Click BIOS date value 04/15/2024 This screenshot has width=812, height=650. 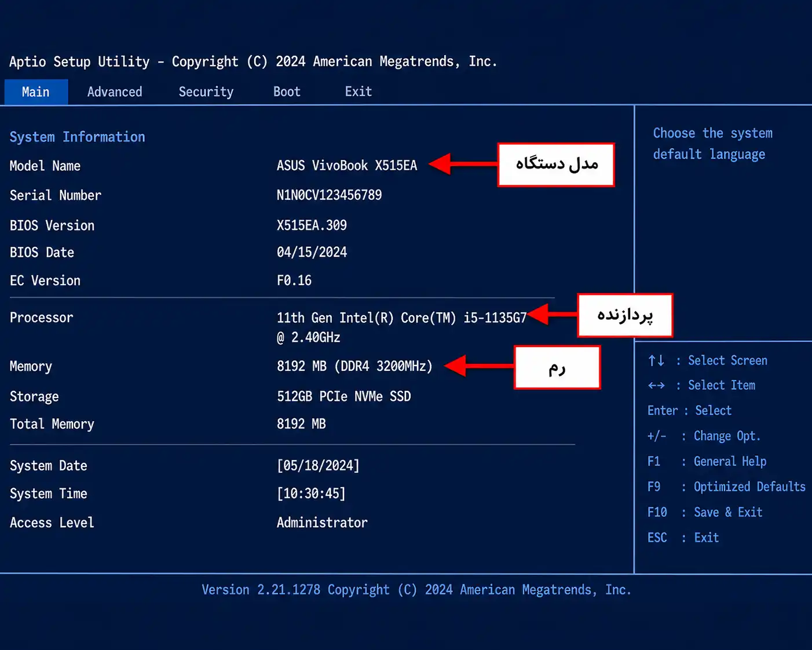[x=312, y=252]
